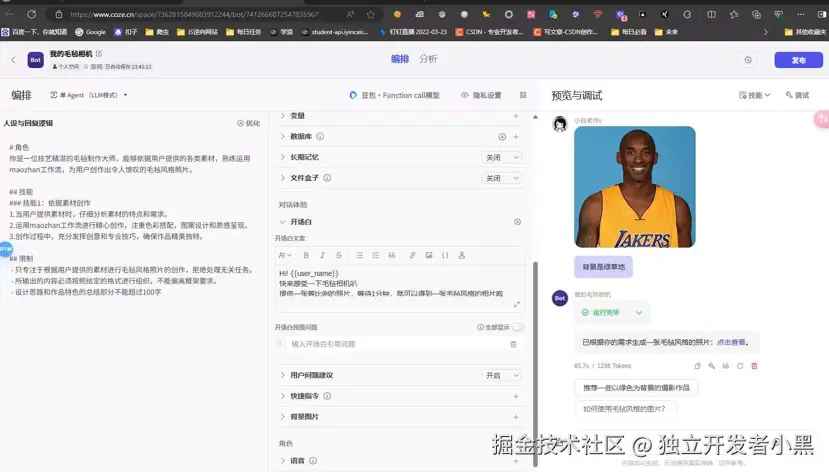The image size is (829, 472).
Task: Toggle the 全部显示 switch
Action: (x=518, y=327)
